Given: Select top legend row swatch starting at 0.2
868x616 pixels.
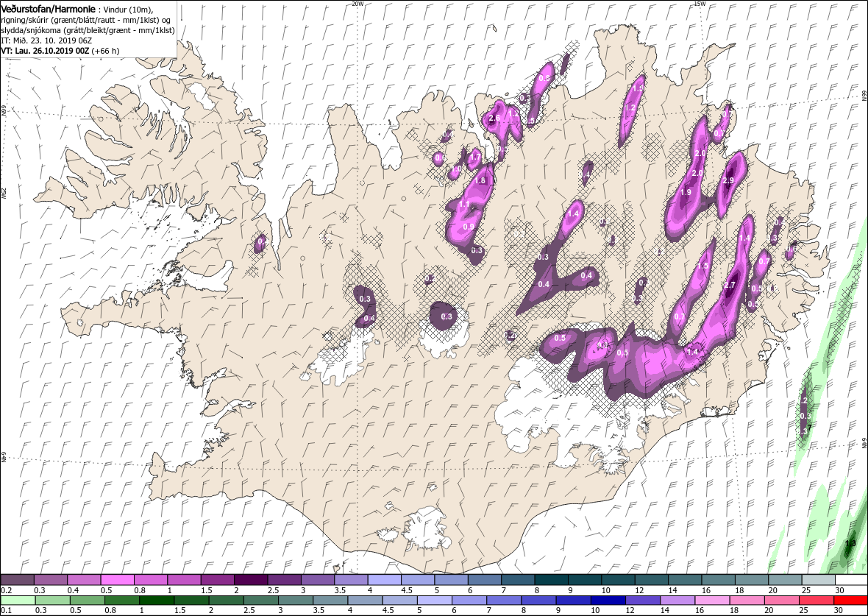Looking at the screenshot, I should click(x=17, y=580).
